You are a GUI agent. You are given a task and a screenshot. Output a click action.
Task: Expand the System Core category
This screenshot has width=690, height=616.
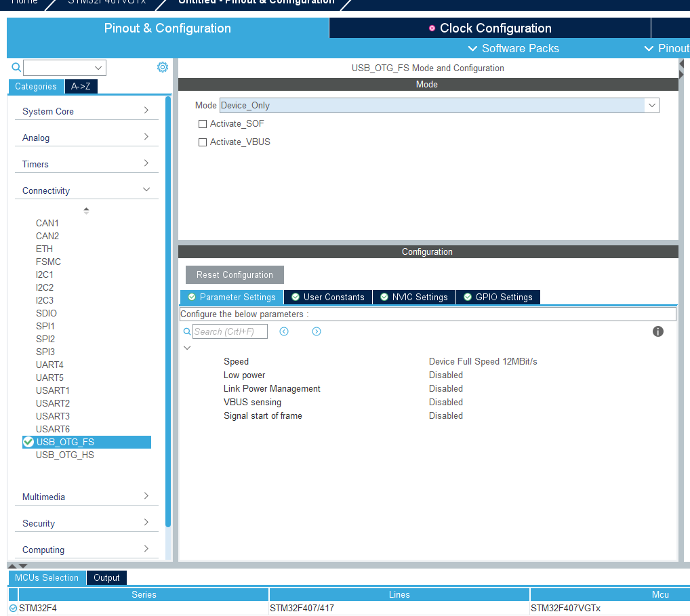point(86,111)
